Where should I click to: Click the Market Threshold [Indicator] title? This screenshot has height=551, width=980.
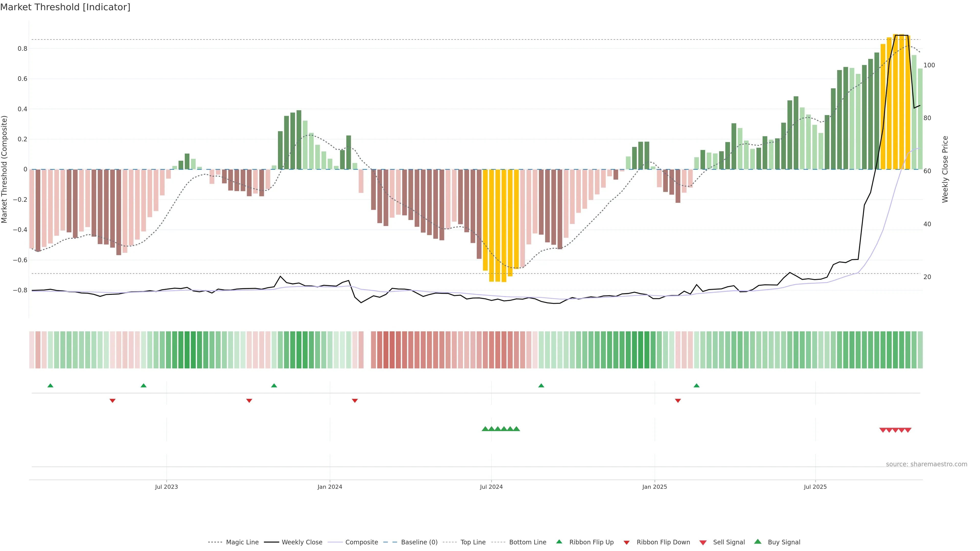coord(65,7)
